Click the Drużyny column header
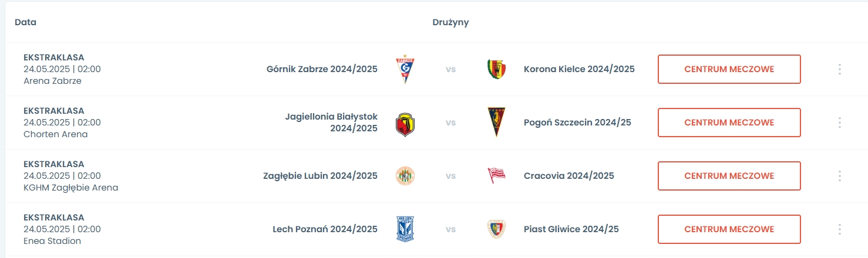 450,22
